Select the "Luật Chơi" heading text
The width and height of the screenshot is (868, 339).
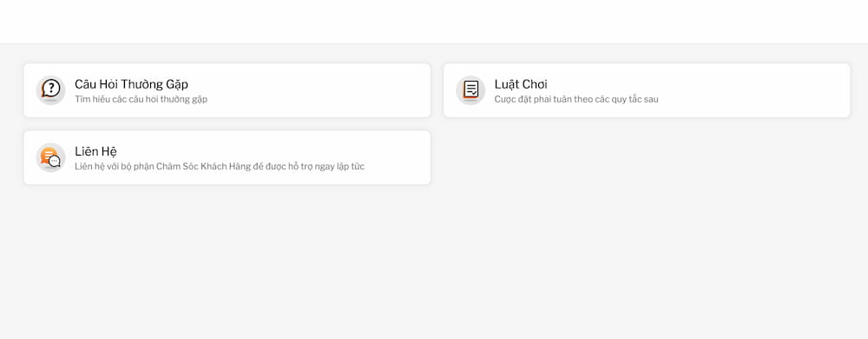tap(521, 84)
